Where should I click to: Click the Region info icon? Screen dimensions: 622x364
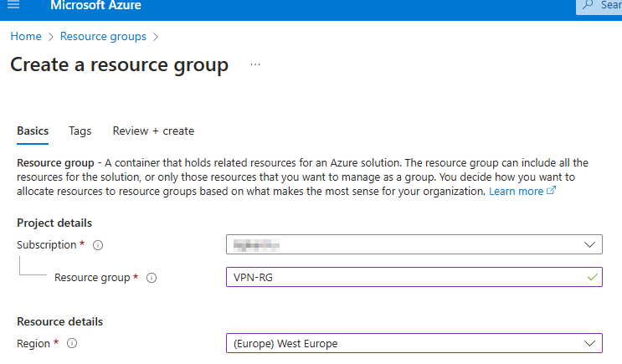[72, 343]
